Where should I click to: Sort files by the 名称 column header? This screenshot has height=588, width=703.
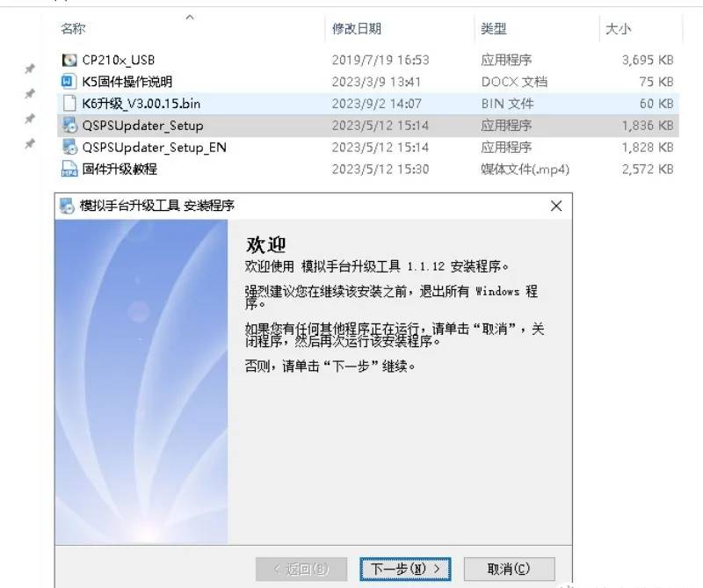point(73,29)
